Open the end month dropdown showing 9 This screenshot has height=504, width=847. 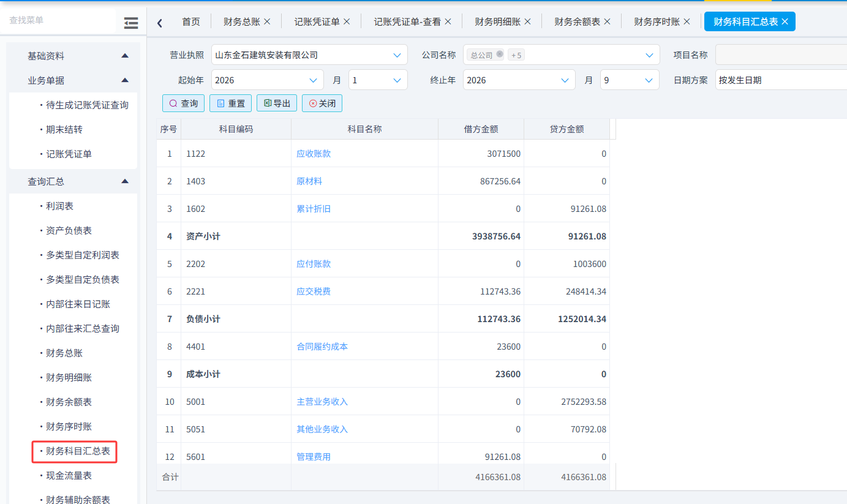pos(630,80)
